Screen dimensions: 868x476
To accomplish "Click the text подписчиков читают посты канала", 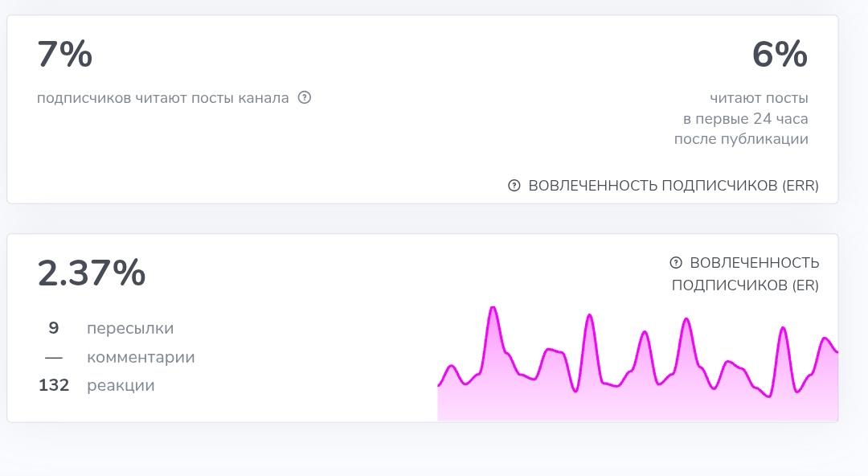I will coord(162,98).
